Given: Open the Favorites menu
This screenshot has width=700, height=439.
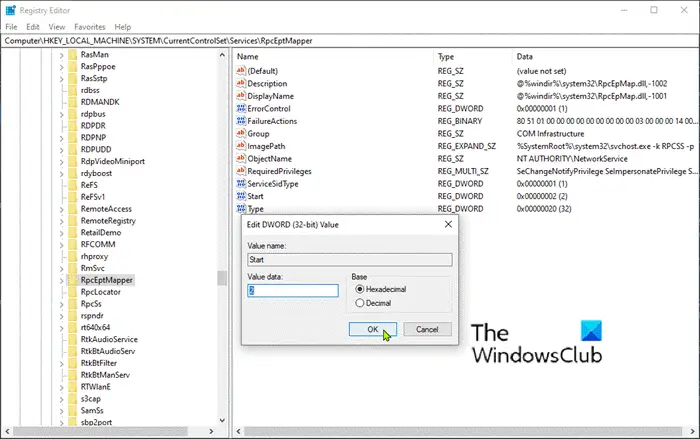Looking at the screenshot, I should (90, 27).
